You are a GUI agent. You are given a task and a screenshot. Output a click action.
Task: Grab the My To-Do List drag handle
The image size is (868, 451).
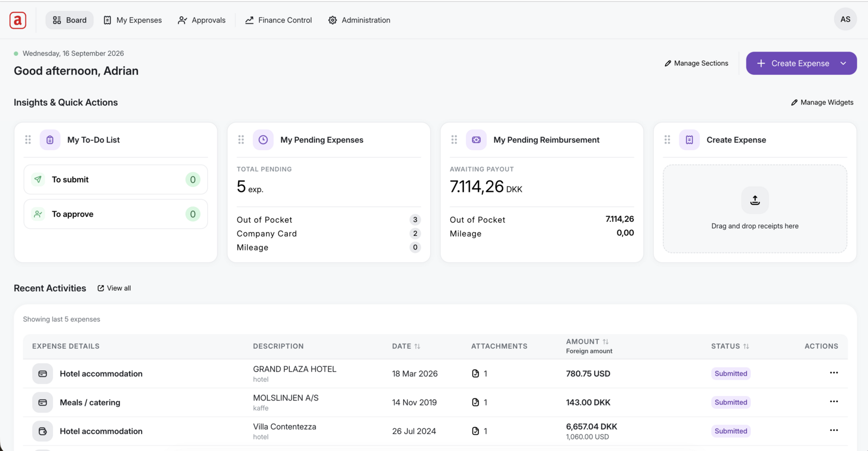pyautogui.click(x=28, y=140)
